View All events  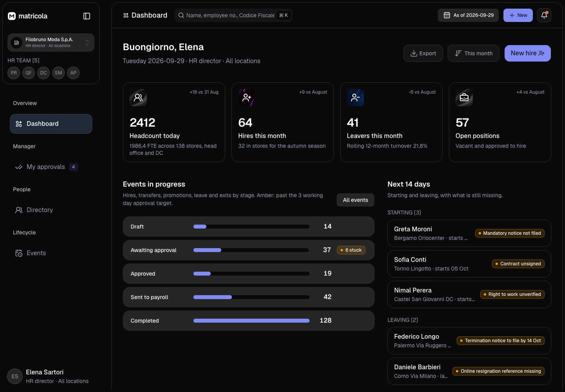355,200
